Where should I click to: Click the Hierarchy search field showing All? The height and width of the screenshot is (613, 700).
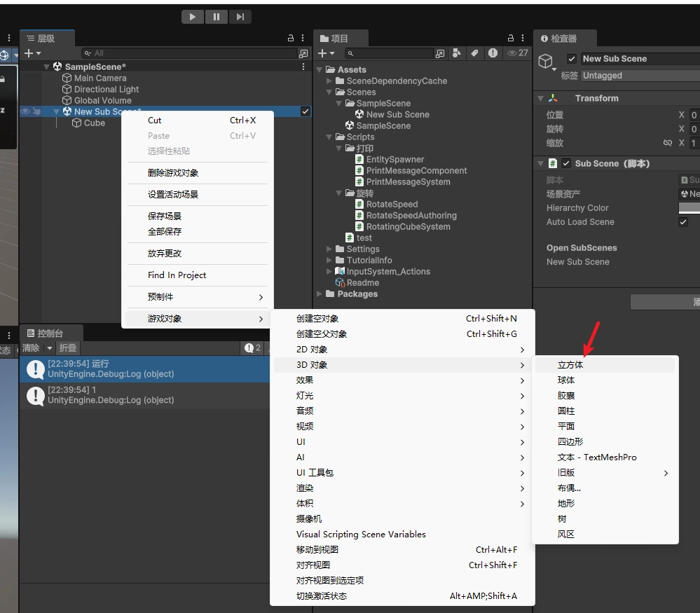[190, 53]
